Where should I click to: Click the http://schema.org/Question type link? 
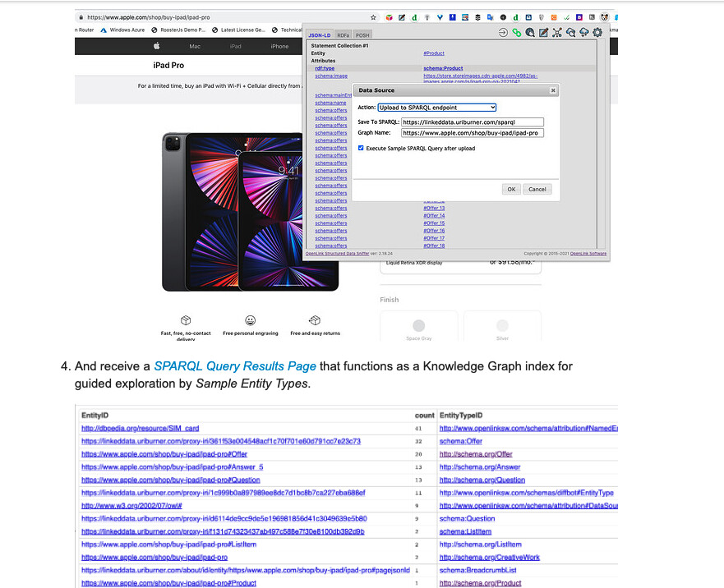(482, 480)
